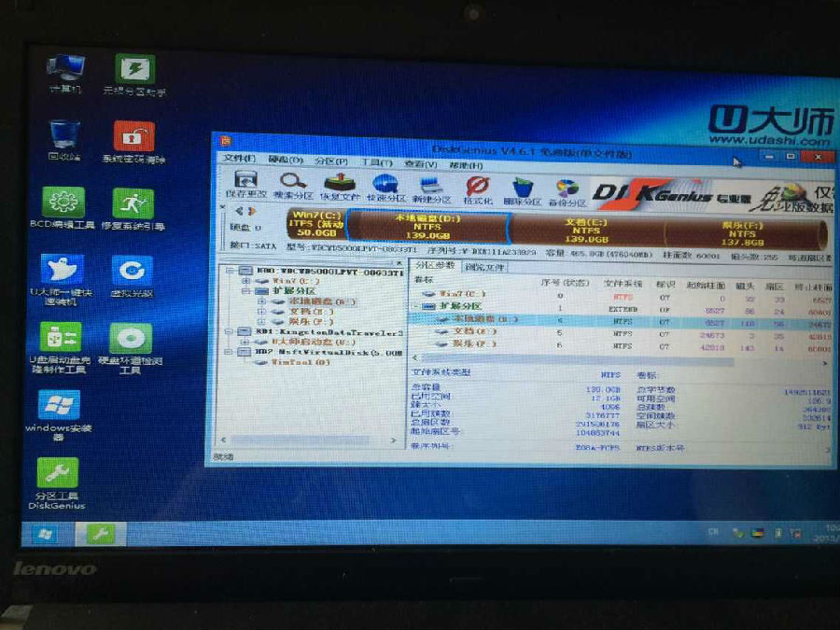Go to the next disk with the right arrow
The width and height of the screenshot is (840, 630).
tap(251, 211)
